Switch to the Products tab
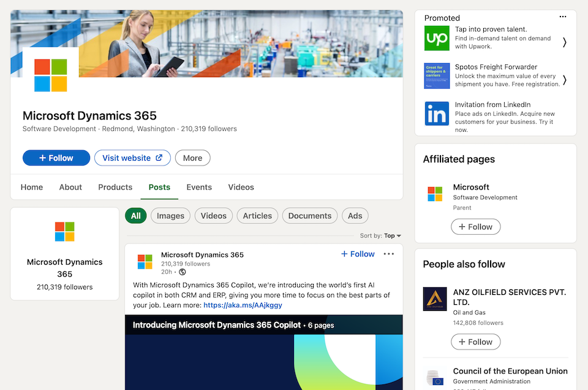This screenshot has height=390, width=588. tap(115, 187)
